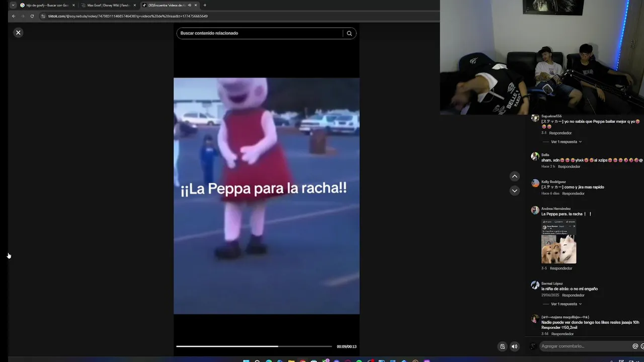Close the TikTok video viewer with X
The image size is (644, 362).
point(18,33)
